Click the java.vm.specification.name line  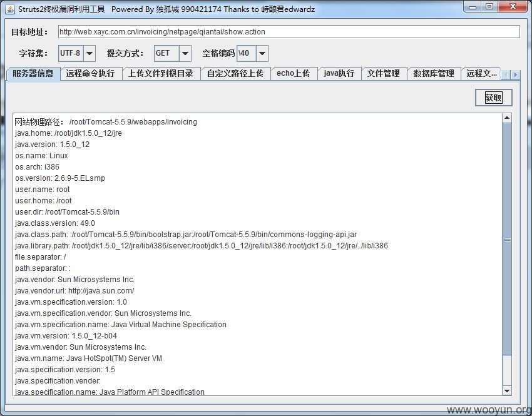120,325
